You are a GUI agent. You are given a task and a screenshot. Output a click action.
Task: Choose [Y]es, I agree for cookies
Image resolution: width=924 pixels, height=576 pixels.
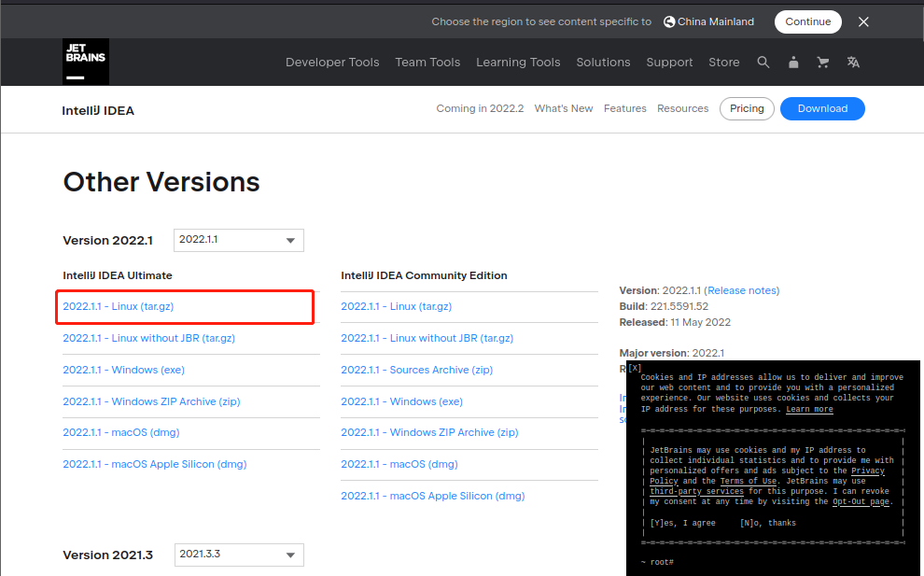[x=682, y=523]
